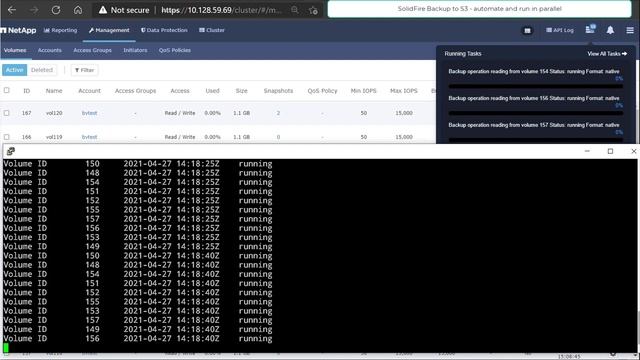
Task: Click progress bar for volume 154 backup
Action: coord(536,86)
